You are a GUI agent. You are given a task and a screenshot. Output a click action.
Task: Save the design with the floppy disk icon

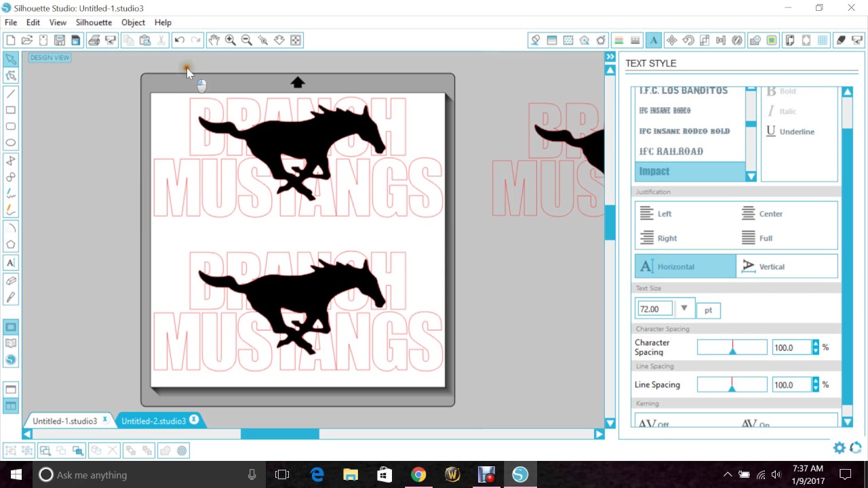pos(60,40)
